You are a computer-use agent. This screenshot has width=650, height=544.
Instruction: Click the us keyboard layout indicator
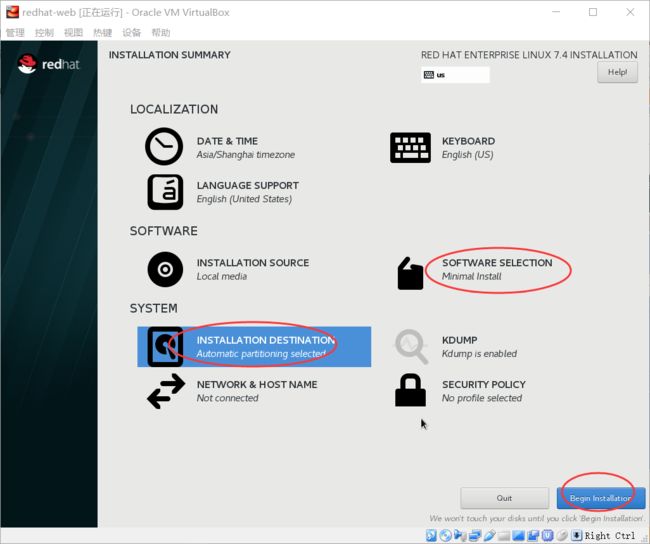click(455, 75)
